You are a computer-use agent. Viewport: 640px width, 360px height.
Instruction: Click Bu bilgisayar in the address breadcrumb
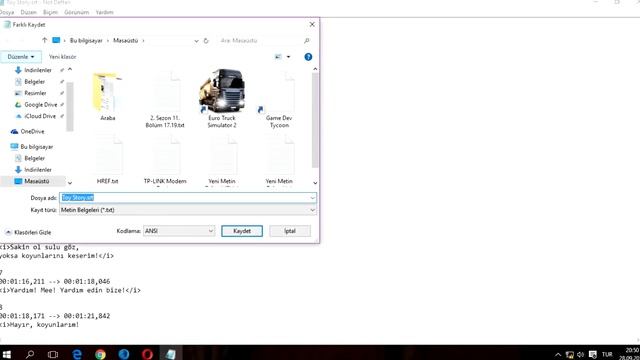[x=86, y=40]
